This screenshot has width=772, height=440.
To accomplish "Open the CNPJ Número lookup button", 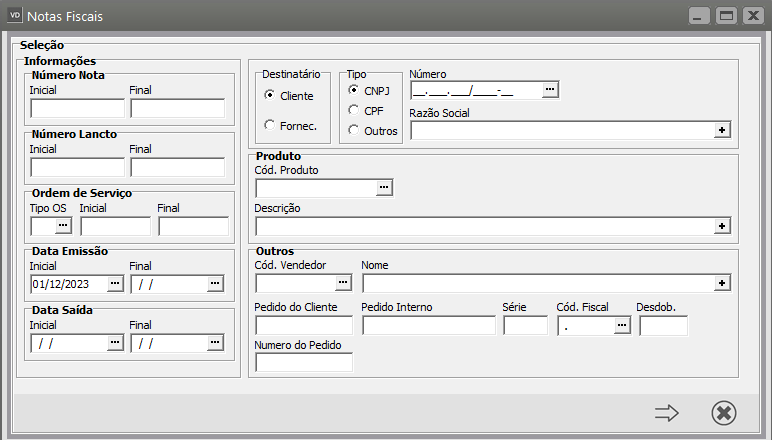I will [550, 90].
